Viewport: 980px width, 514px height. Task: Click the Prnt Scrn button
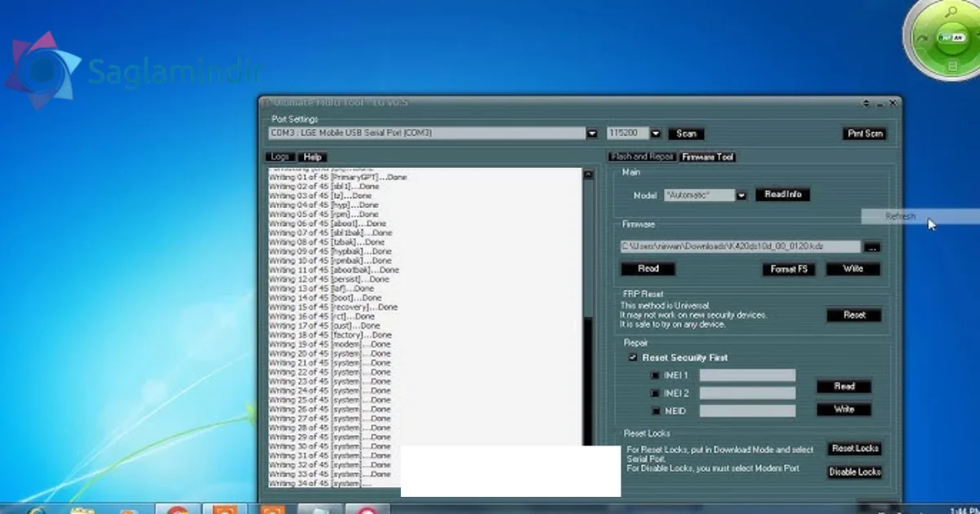coord(864,133)
